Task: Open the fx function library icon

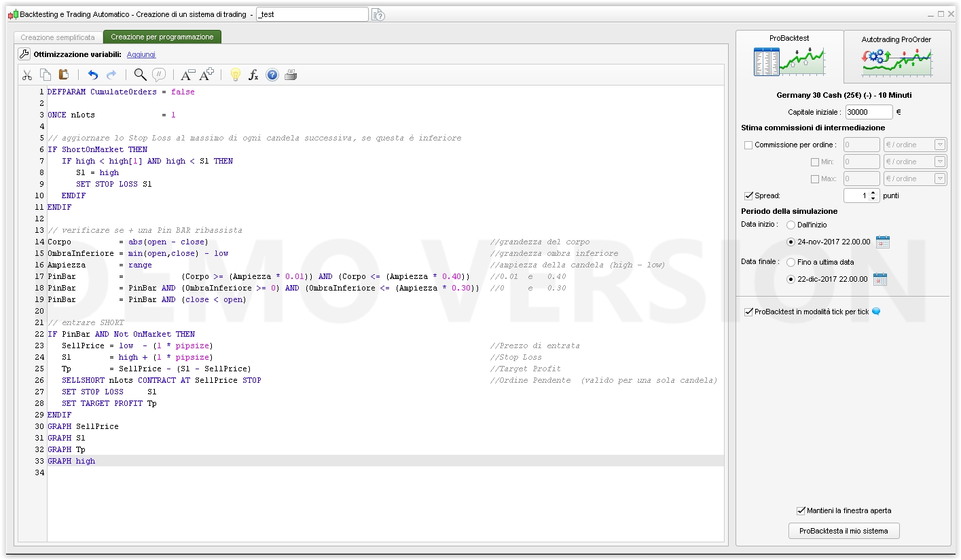Action: point(253,75)
